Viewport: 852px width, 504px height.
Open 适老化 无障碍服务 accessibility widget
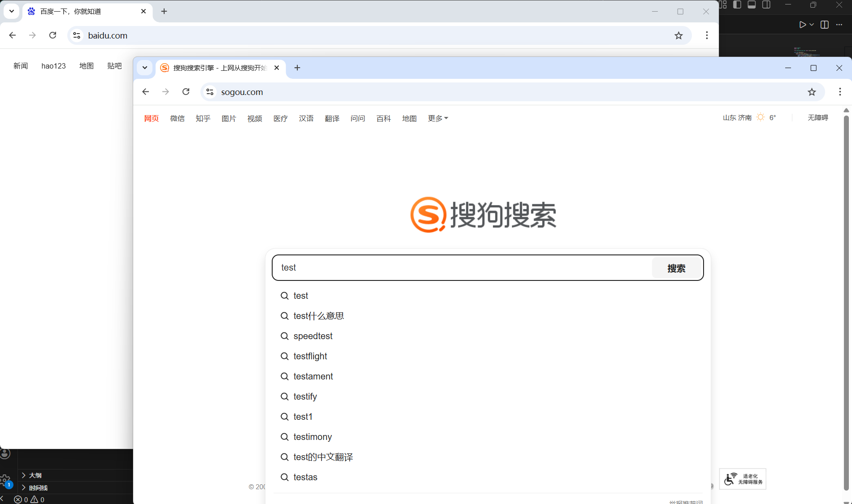coord(743,479)
